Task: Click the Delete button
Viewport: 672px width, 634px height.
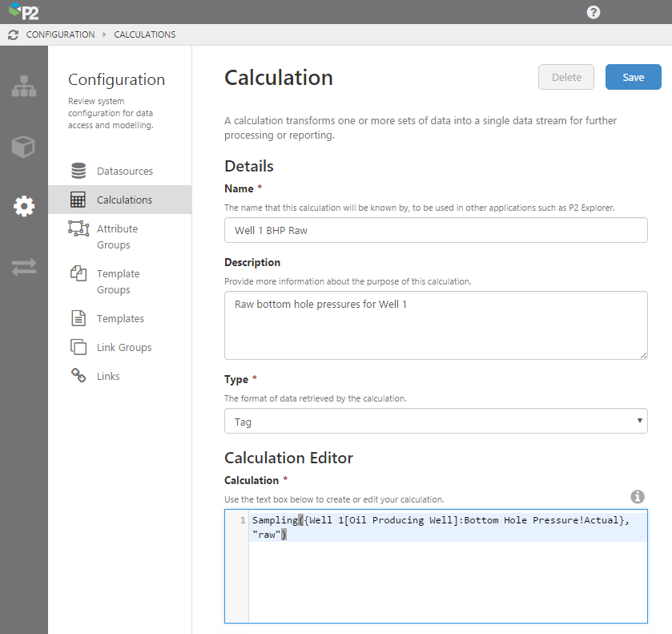Action: point(566,78)
